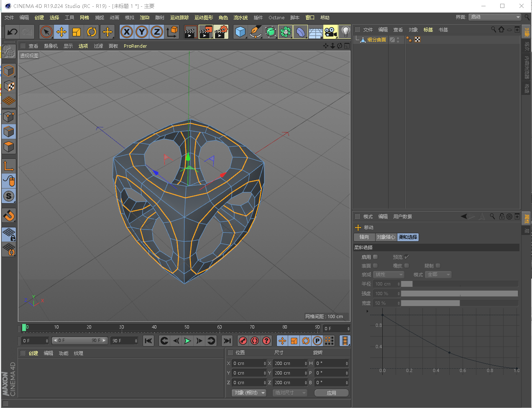Click the render to picture viewer icon
Viewport: 532px width, 408px height.
pos(205,32)
